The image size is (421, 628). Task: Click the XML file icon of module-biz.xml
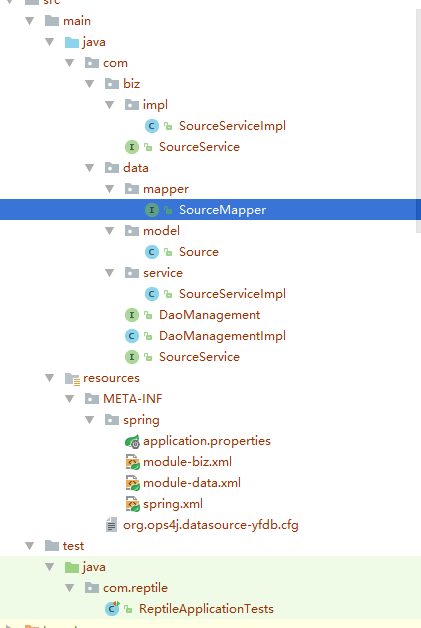[x=132, y=462]
